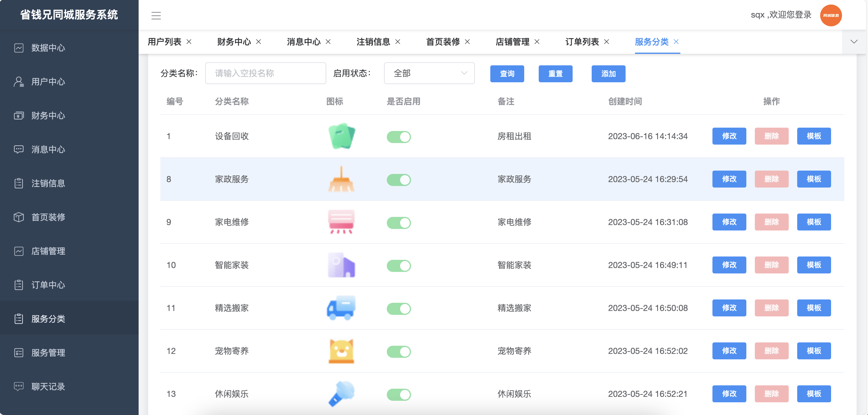Screen dimensions: 868x415
Task: Switch to 订单列表 tab
Action: click(x=582, y=42)
